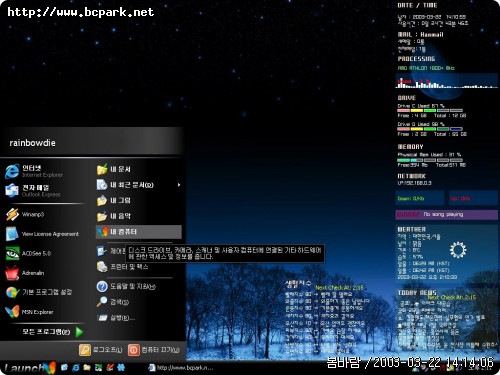Open Internet Explorer from the quick launch bar
Image resolution: width=500 pixels, height=375 pixels.
(x=76, y=368)
